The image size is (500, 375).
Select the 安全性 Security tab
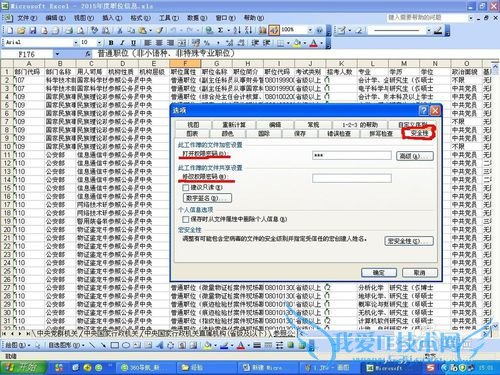click(x=419, y=133)
